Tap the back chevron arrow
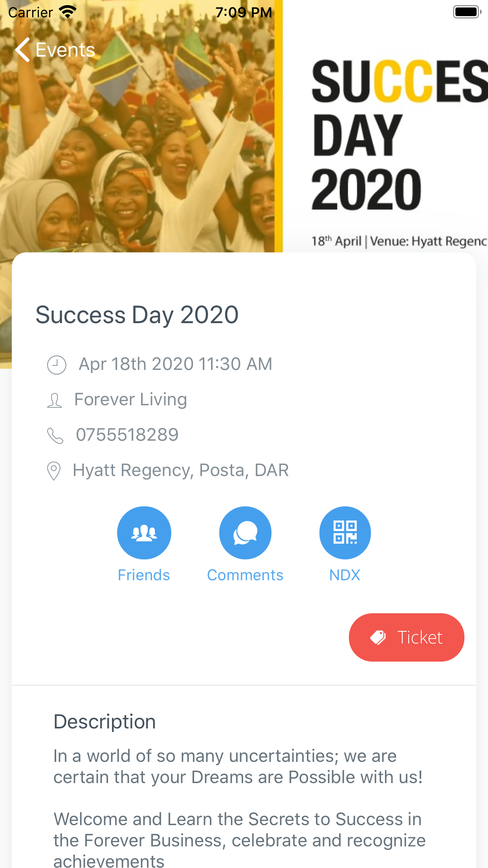This screenshot has height=868, width=488. click(23, 50)
